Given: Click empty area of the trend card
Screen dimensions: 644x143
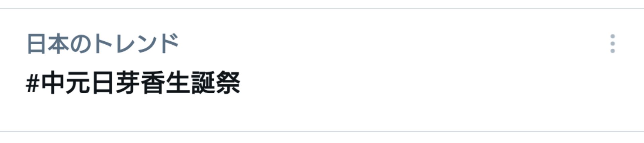Looking at the screenshot, I should click(x=402, y=84).
